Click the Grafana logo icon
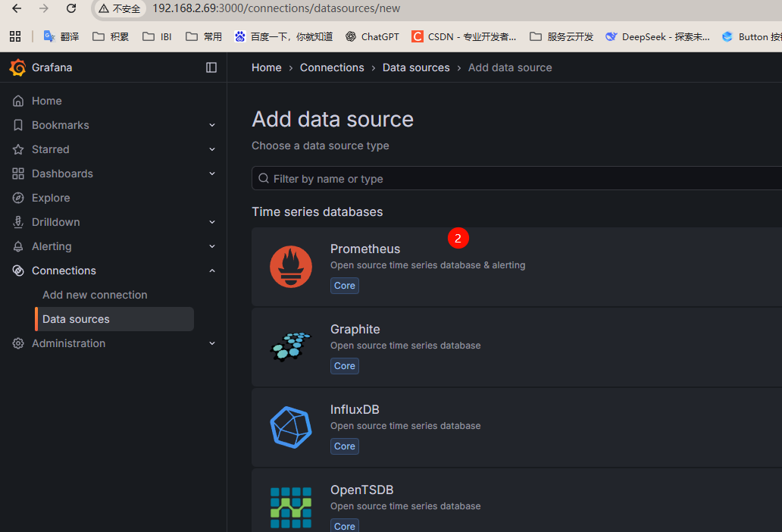Screen dimensions: 782x532 (x=17, y=67)
